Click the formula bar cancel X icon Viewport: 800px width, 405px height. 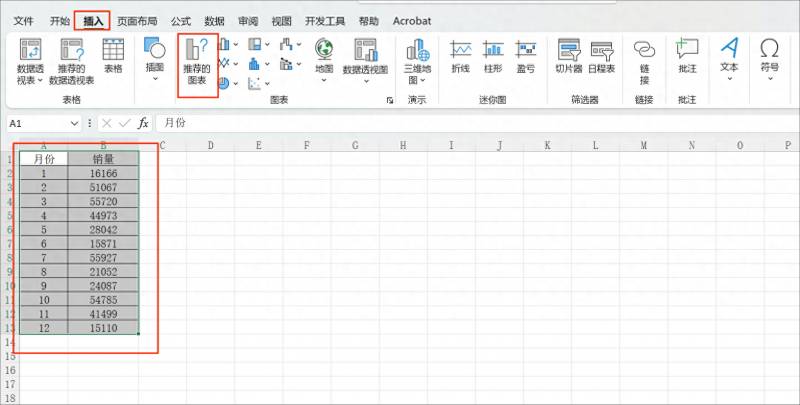pos(107,123)
